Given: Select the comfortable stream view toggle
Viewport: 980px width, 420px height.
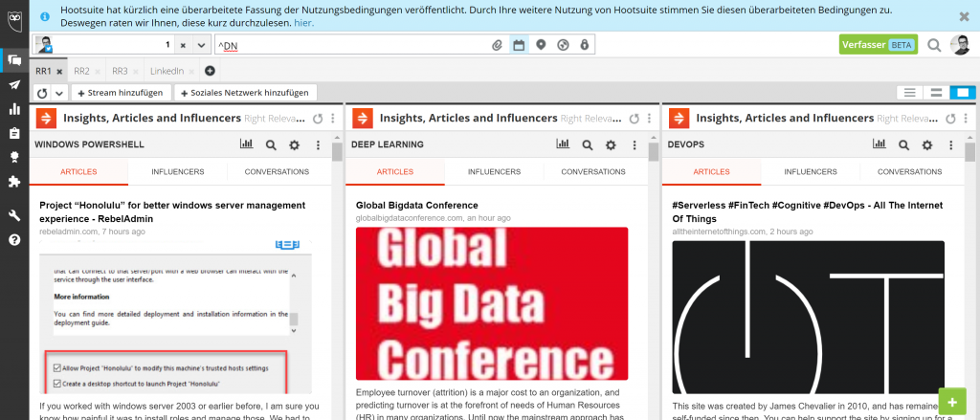Looking at the screenshot, I should (963, 93).
